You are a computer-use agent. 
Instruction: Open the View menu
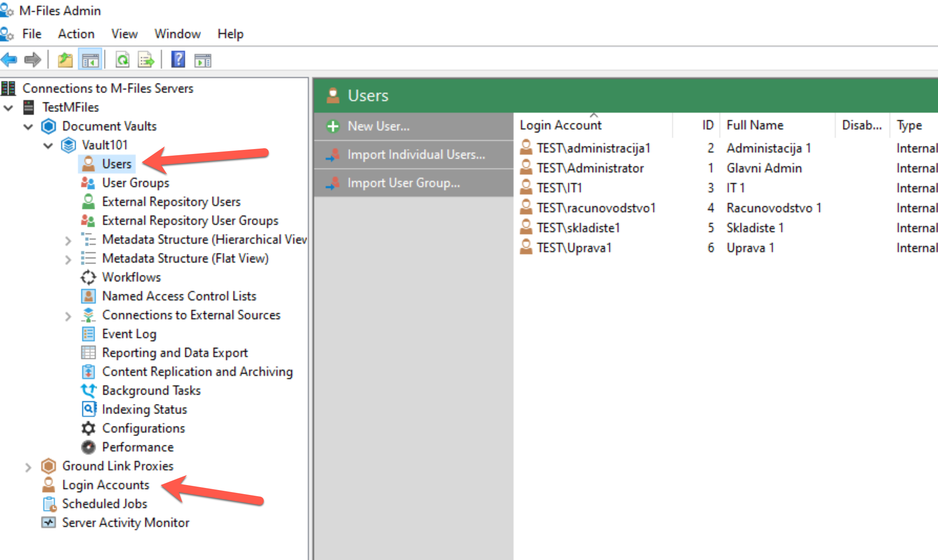[x=124, y=34]
